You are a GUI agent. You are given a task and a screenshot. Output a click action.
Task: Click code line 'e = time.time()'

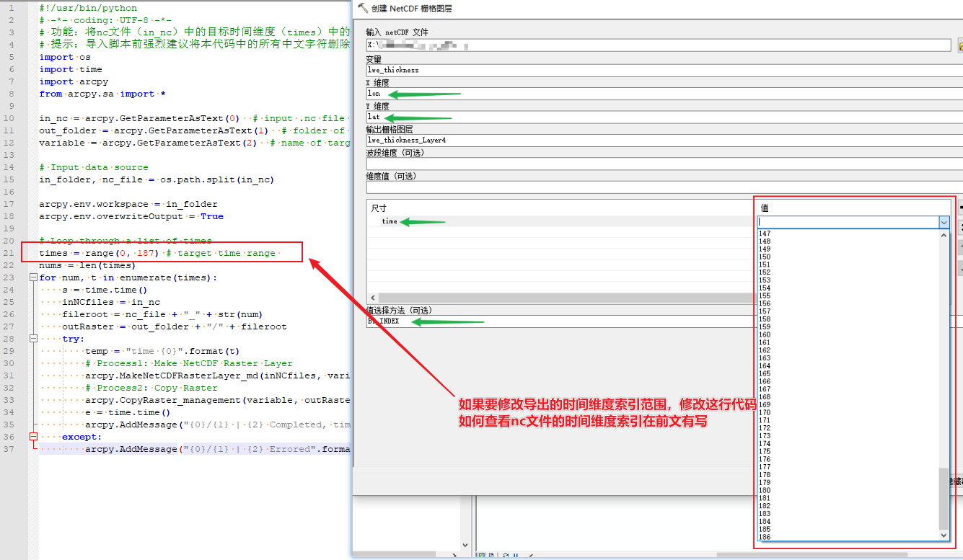click(128, 412)
